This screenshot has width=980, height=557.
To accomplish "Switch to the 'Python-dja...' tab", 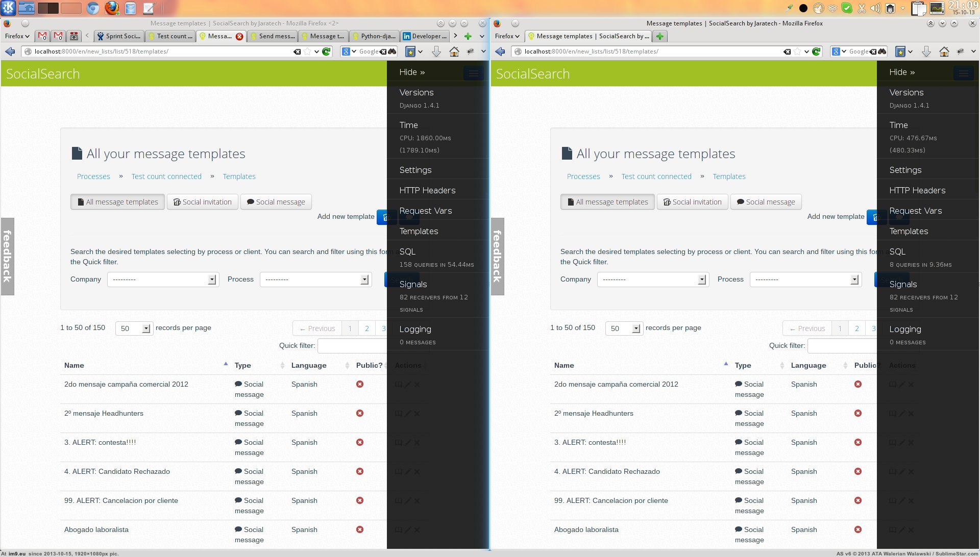I will point(374,36).
